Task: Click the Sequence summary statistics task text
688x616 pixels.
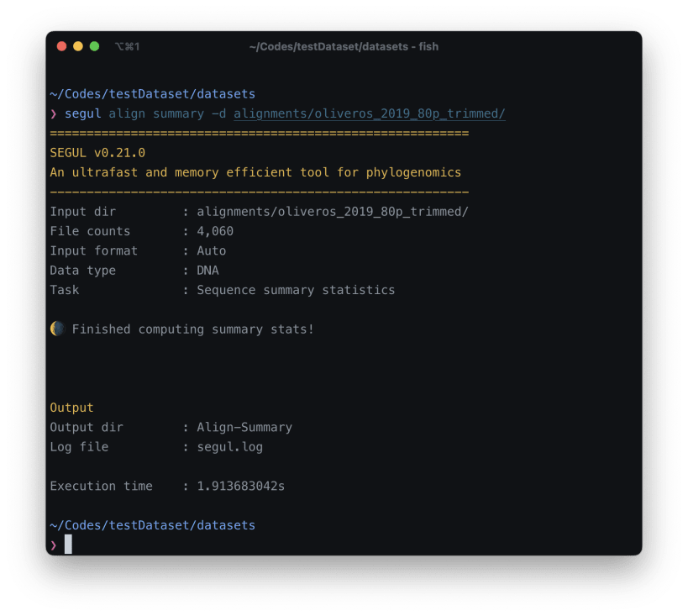Action: [x=296, y=290]
